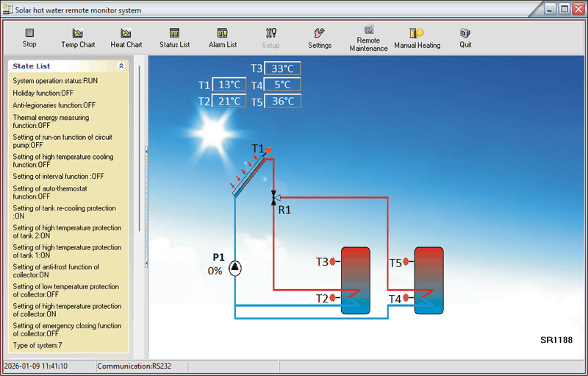
Task: Open the Temp Chart view
Action: click(x=78, y=38)
